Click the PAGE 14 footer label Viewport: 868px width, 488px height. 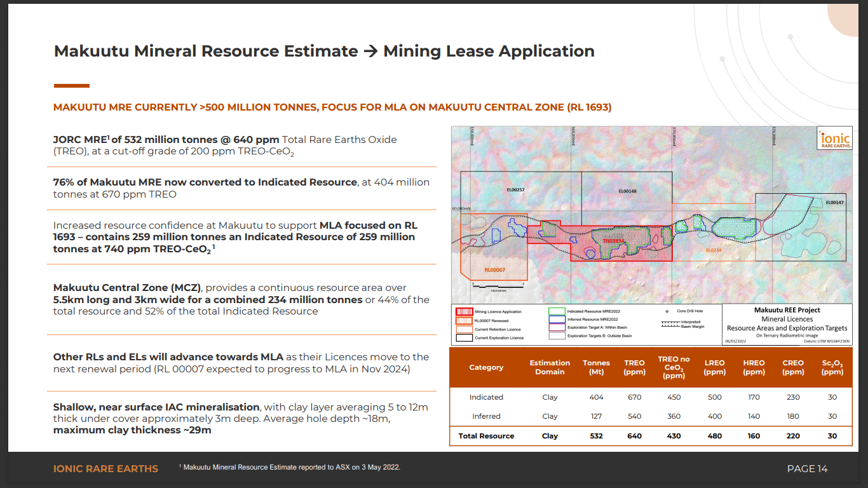807,469
